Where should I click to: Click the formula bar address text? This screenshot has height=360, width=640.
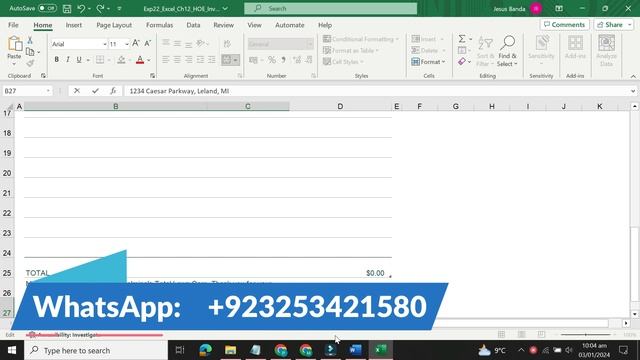coord(179,91)
